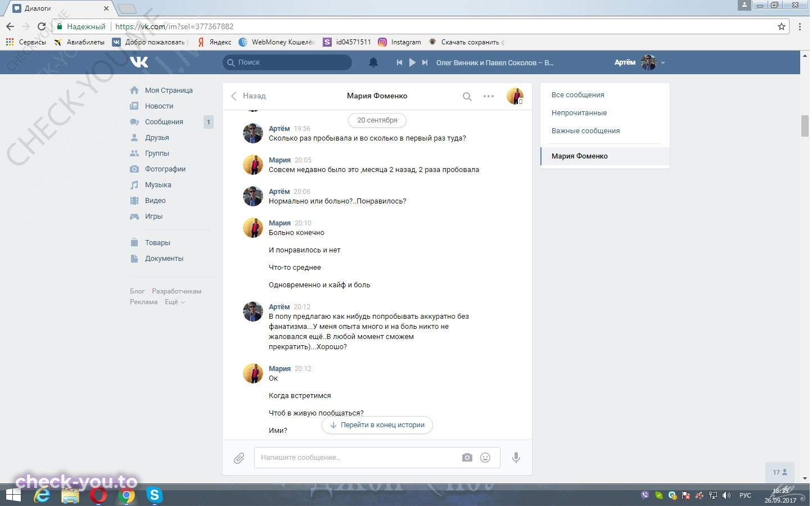Viewport: 812px width, 506px height.
Task: Open the Яндекс bookmark
Action: point(214,42)
